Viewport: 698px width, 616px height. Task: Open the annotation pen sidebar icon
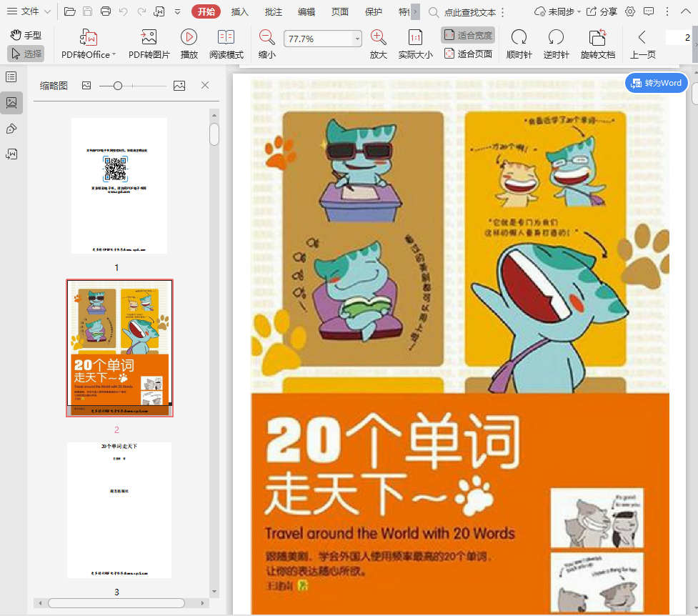[x=11, y=129]
